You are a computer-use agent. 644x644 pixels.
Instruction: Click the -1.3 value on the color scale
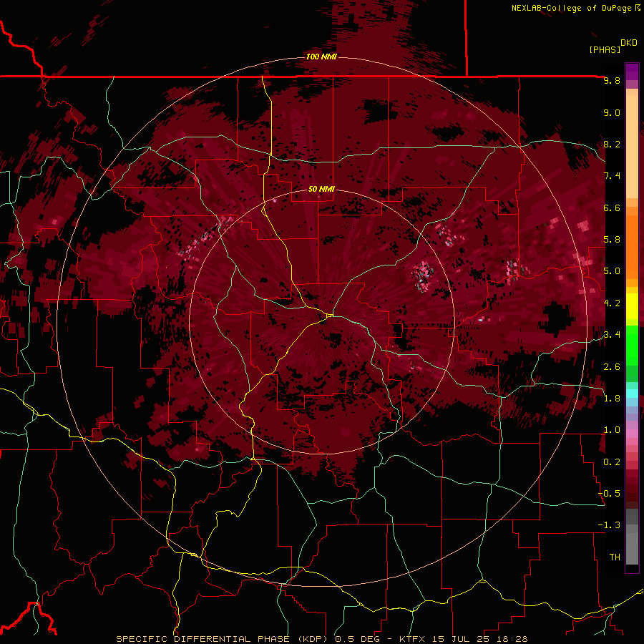coord(609,525)
